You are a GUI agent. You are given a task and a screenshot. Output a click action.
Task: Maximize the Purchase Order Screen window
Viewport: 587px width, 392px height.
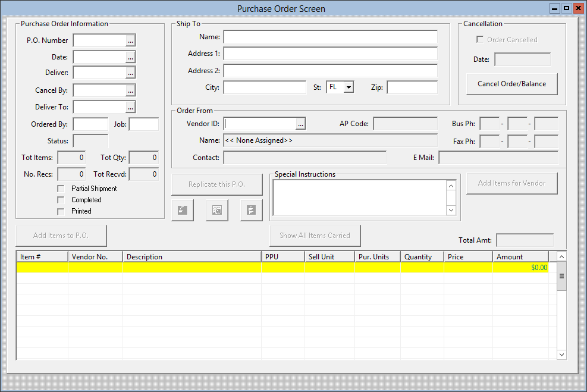click(566, 8)
